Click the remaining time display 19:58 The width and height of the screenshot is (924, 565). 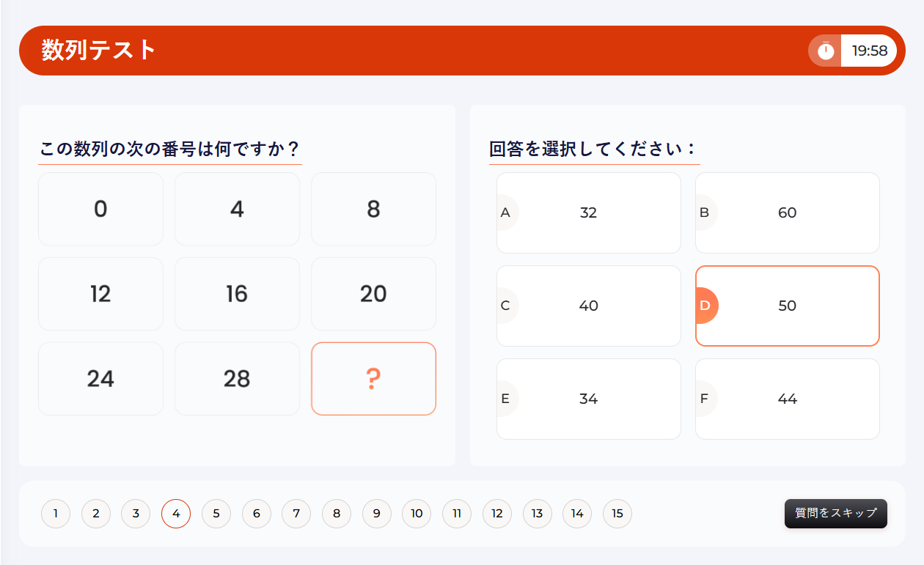point(869,51)
